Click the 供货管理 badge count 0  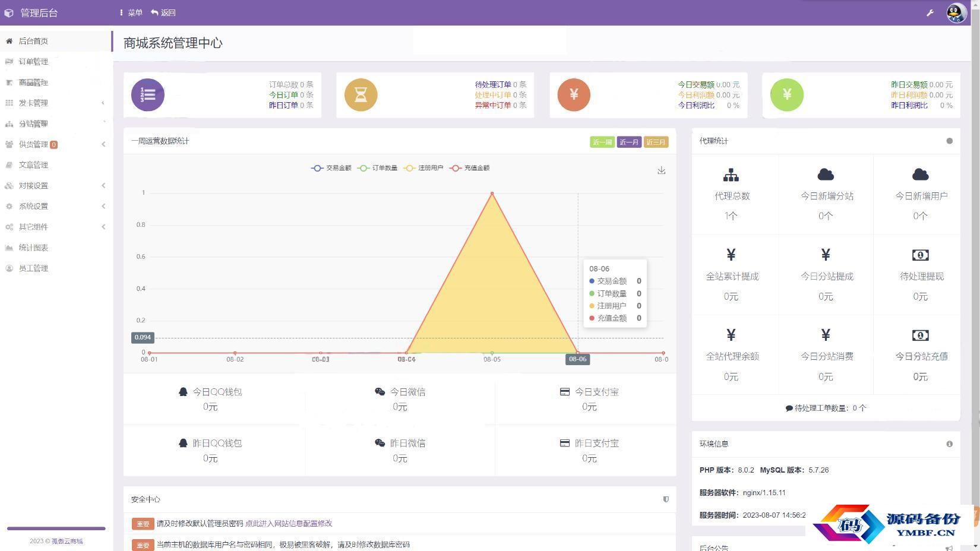(54, 144)
